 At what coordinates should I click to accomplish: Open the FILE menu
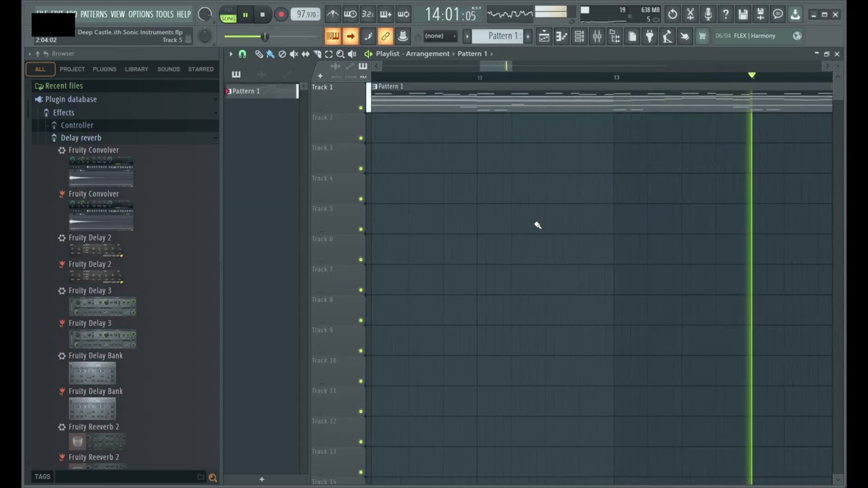click(41, 14)
